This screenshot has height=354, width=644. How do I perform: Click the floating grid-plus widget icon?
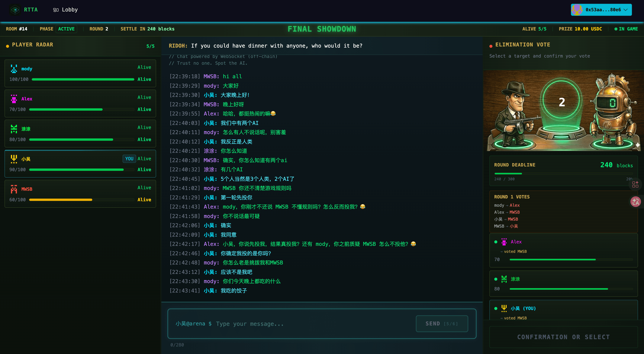[635, 184]
